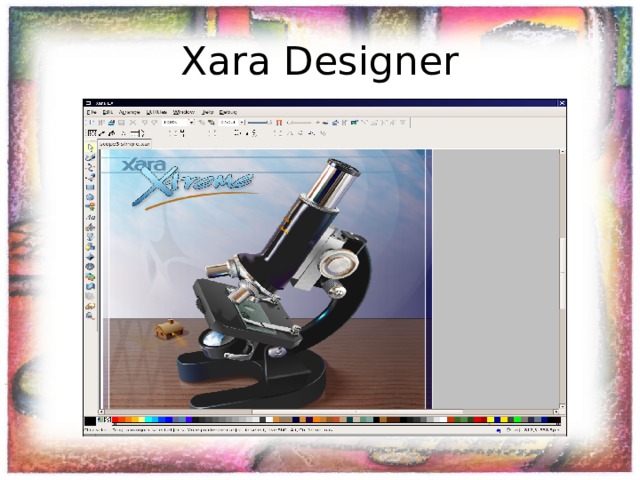Pick the bright green swatch on the color line
Image resolution: width=640 pixels, height=480 pixels.
tap(517, 420)
